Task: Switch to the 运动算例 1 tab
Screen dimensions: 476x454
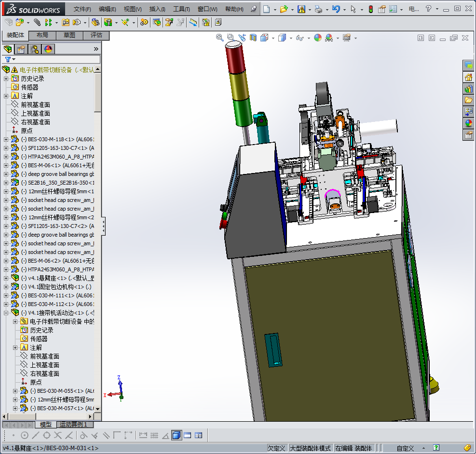Action: pos(74,425)
